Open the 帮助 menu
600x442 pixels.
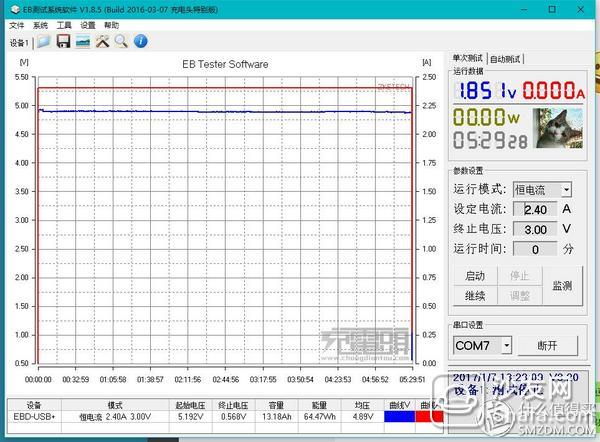(x=111, y=25)
